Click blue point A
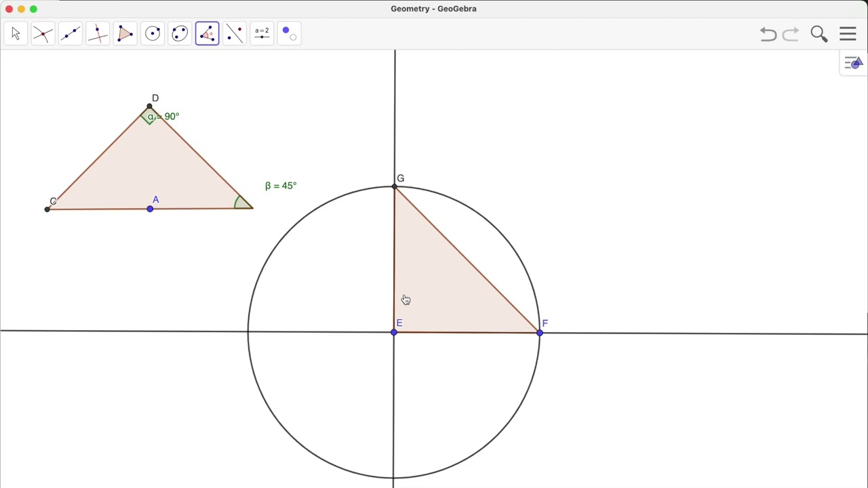Image resolution: width=868 pixels, height=488 pixels. [150, 209]
